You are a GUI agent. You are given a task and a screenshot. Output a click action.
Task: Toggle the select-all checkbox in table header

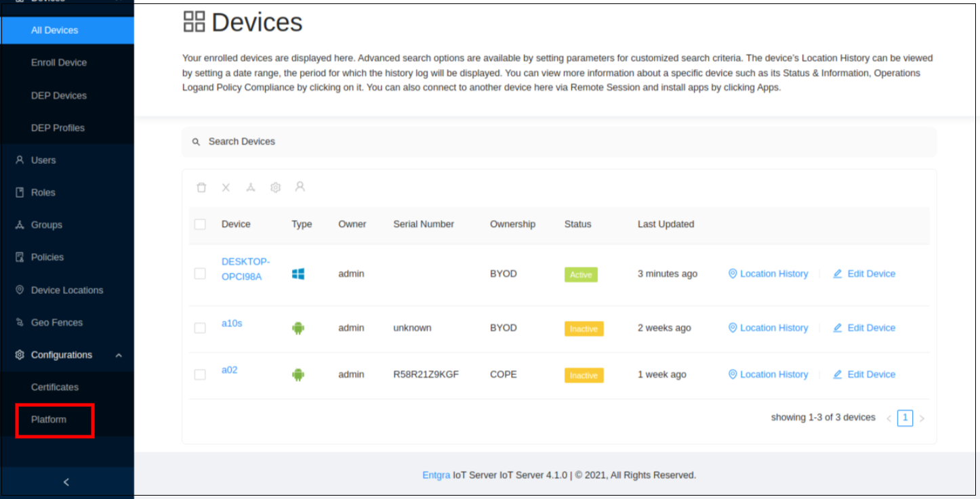click(200, 224)
